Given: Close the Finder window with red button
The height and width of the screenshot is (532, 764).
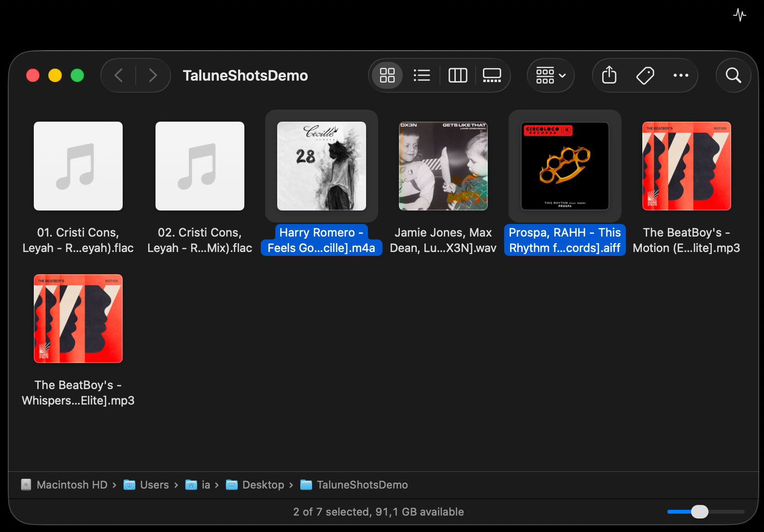Looking at the screenshot, I should [33, 75].
